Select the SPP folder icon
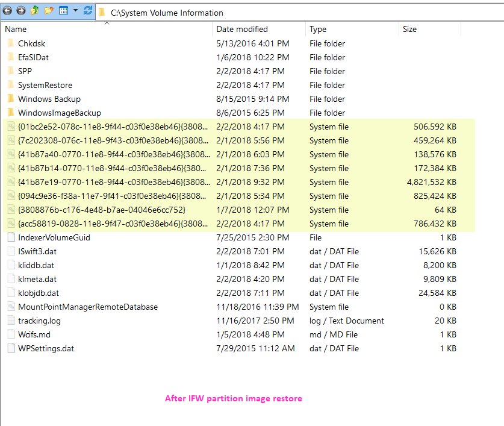Image resolution: width=504 pixels, height=426 pixels. click(11, 70)
